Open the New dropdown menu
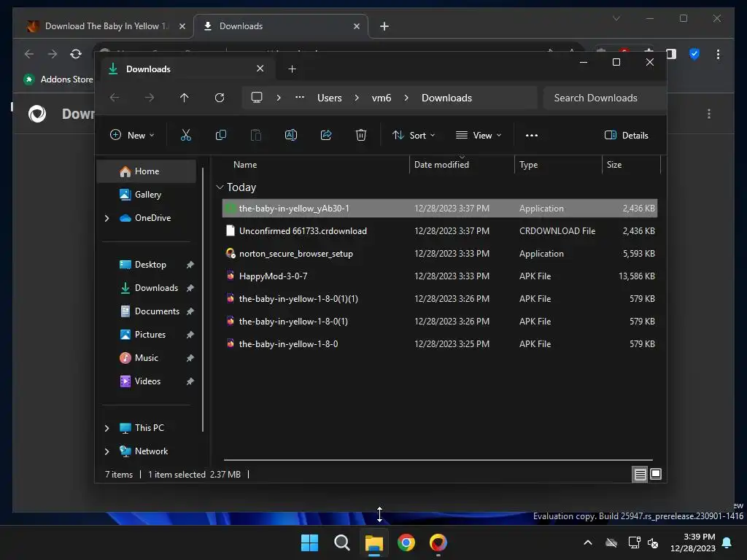The height and width of the screenshot is (560, 747). [x=132, y=135]
